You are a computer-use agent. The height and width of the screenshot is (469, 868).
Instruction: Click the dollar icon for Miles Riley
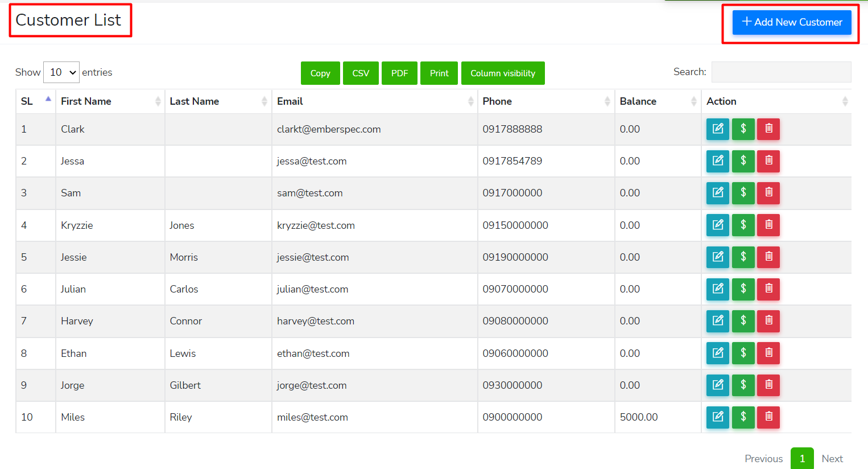pos(743,417)
